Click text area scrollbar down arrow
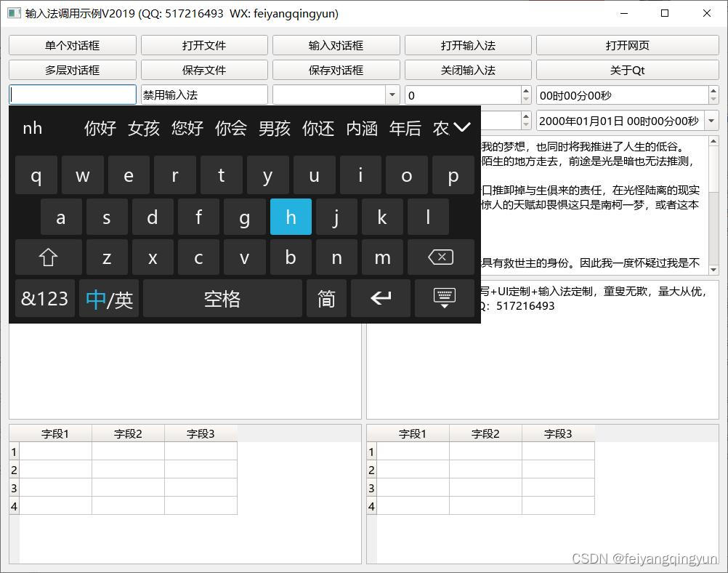This screenshot has width=728, height=573. [x=713, y=270]
